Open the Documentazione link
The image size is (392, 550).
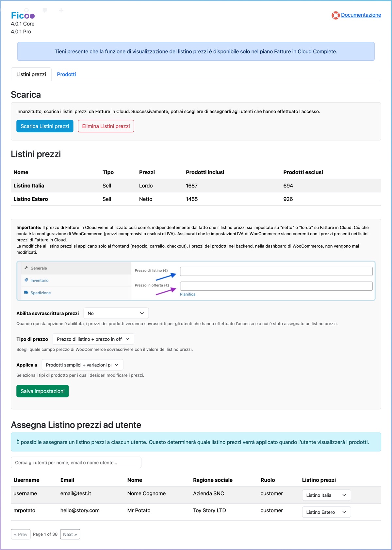coord(361,15)
